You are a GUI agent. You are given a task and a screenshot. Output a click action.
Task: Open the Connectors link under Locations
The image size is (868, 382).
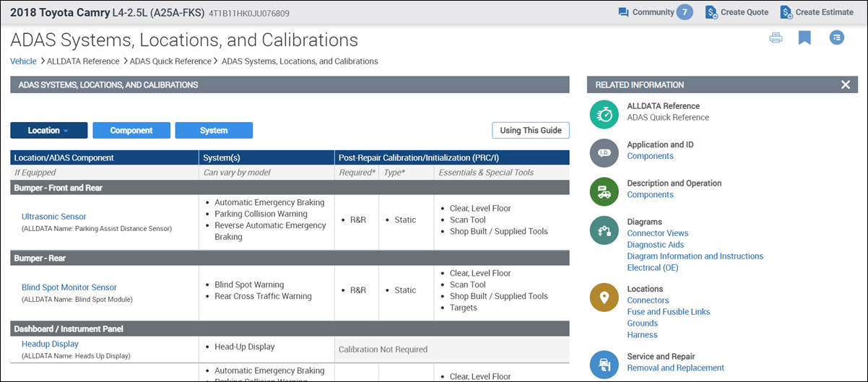(x=648, y=300)
